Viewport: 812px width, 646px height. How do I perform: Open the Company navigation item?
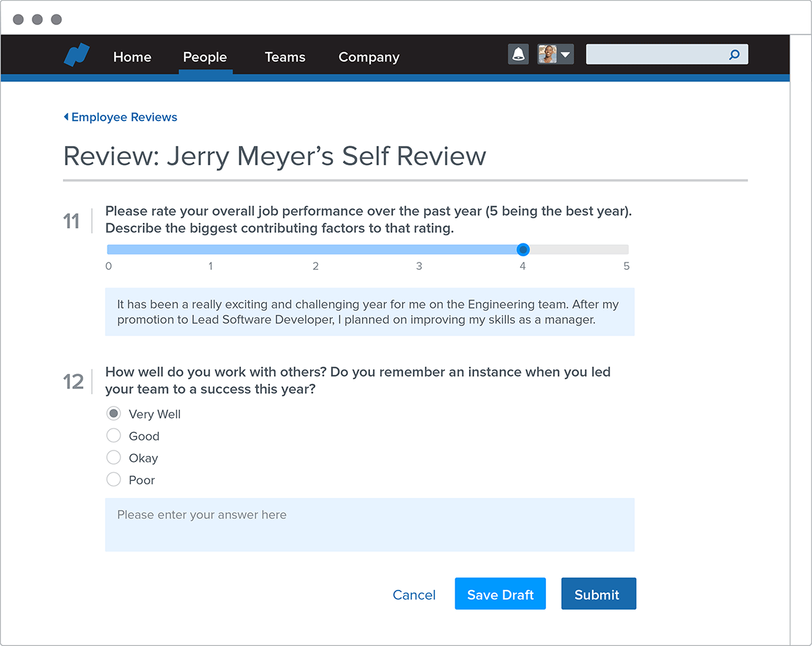pyautogui.click(x=369, y=57)
